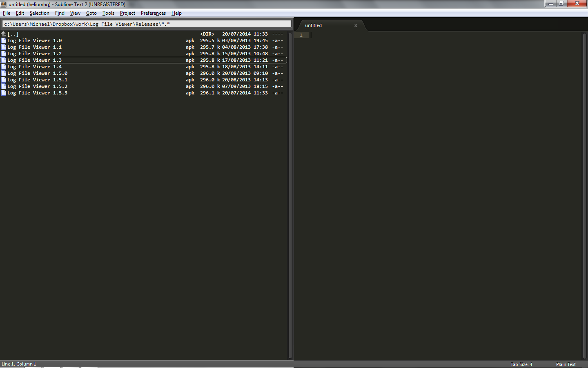Click date 17/08/2013 11:21
588x368 pixels.
(245, 60)
